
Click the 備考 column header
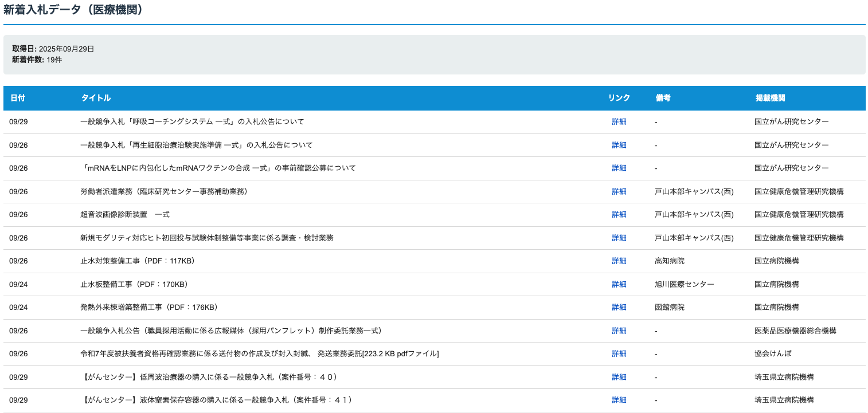click(x=662, y=98)
